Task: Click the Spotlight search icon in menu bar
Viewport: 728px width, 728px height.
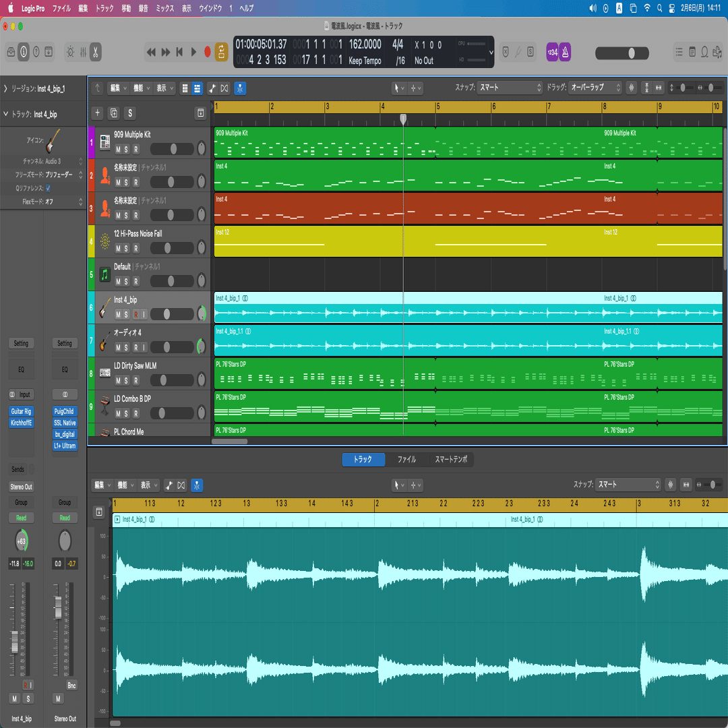Action: [659, 8]
